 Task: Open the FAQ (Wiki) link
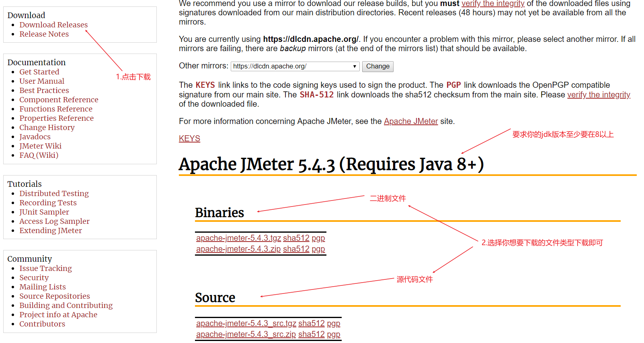[x=39, y=155]
